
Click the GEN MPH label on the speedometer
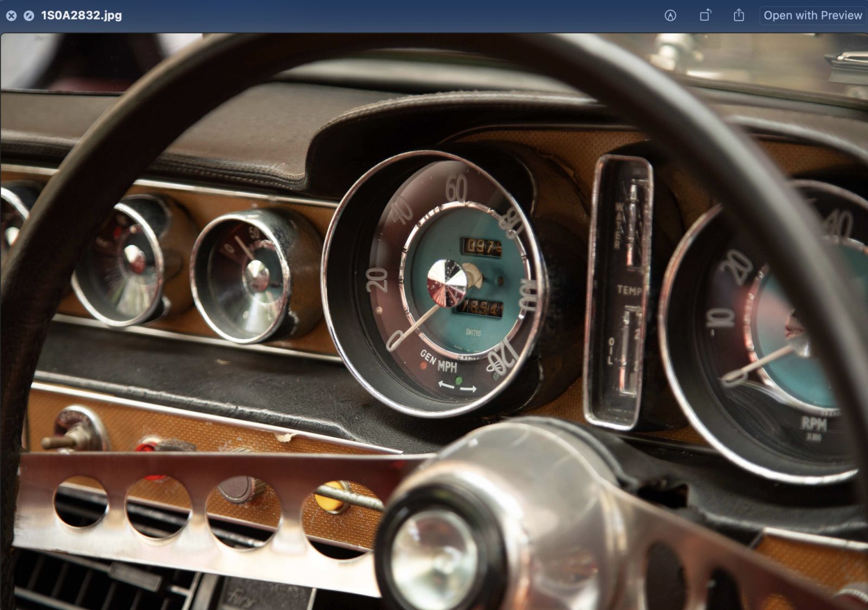[439, 362]
